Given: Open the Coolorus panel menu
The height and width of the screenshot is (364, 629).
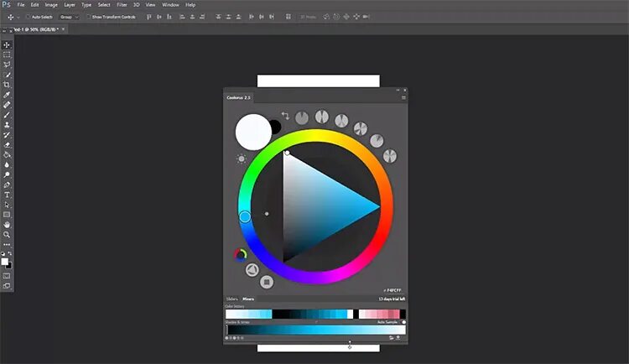Looking at the screenshot, I should (403, 97).
